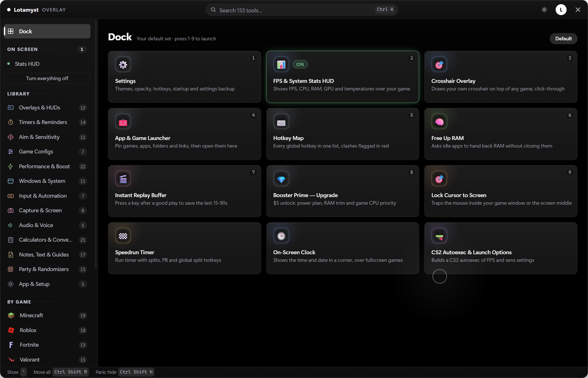Open the Game Configs category

tap(47, 152)
